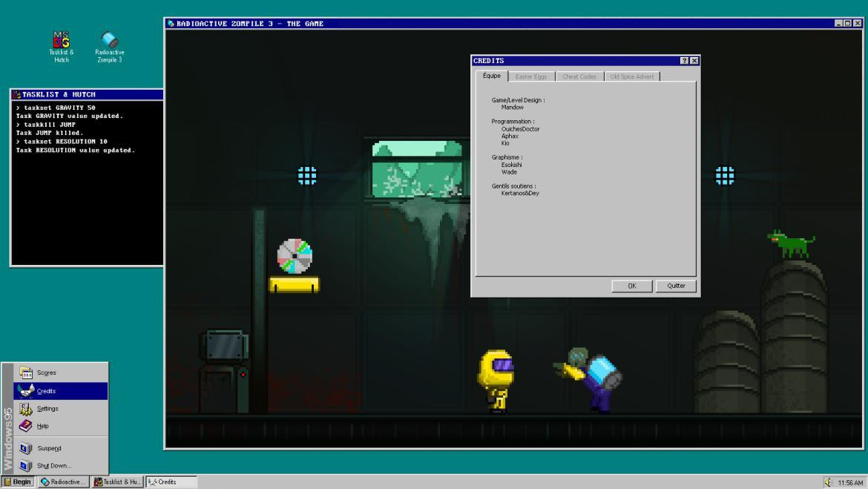This screenshot has width=868, height=489.
Task: Switch to the Radioactive taskbar button
Action: tap(63, 482)
